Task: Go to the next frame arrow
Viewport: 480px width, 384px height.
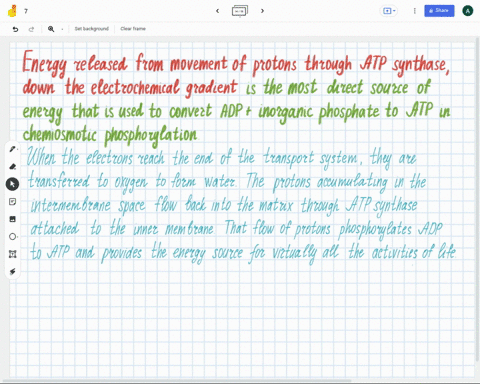Action: click(262, 11)
